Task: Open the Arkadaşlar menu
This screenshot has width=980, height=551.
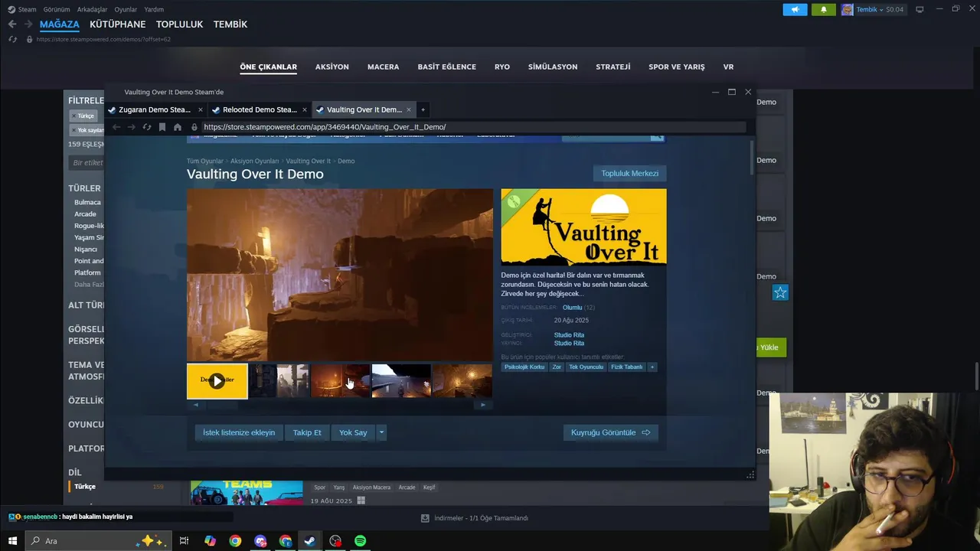Action: click(x=92, y=9)
